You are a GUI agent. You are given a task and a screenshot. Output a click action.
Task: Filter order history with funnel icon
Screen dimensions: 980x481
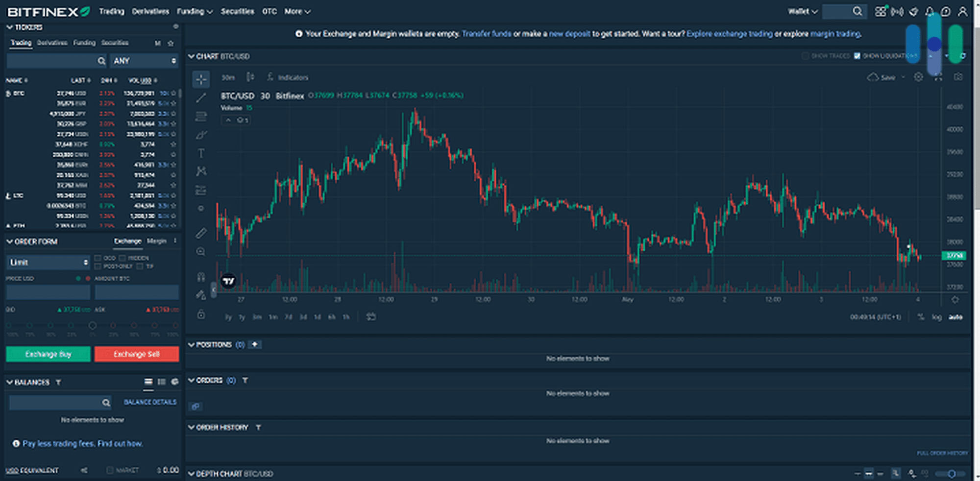coord(258,427)
